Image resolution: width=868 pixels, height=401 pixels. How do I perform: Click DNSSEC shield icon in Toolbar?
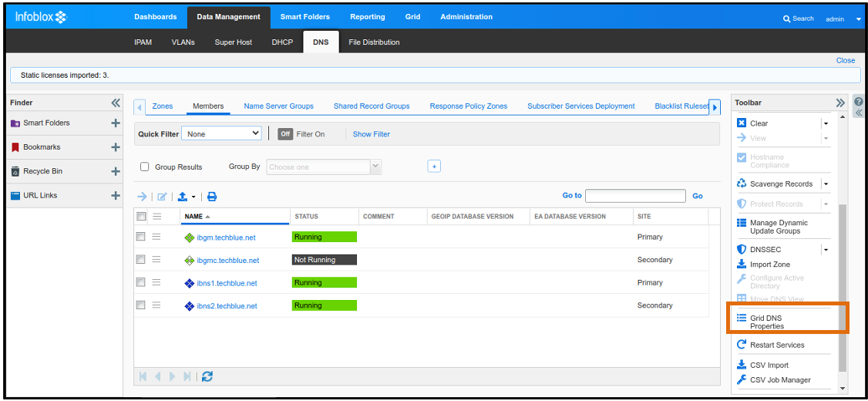pos(742,250)
